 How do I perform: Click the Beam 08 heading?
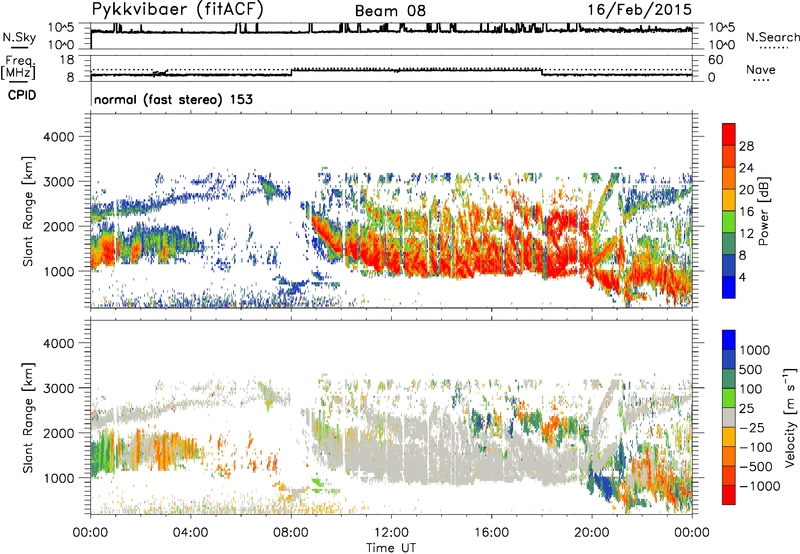tap(390, 11)
